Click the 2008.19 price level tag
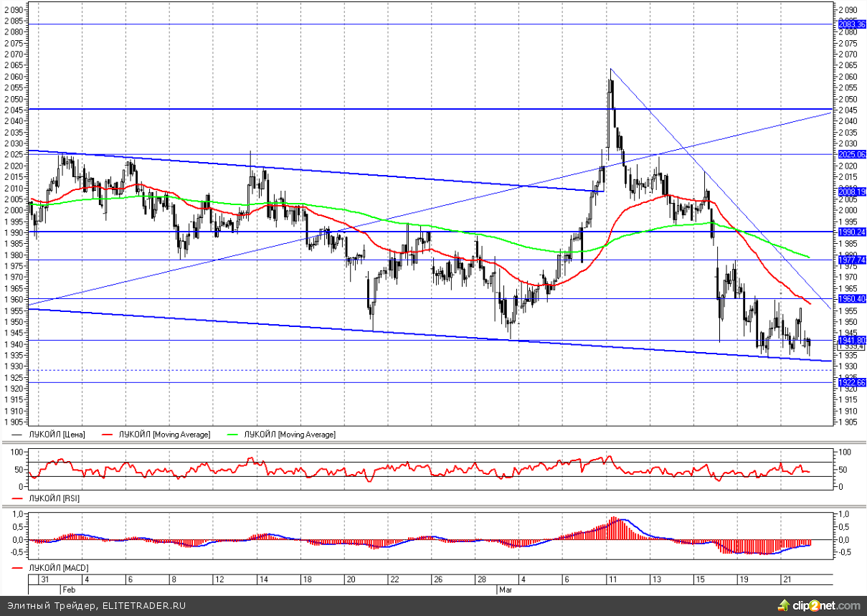The width and height of the screenshot is (867, 616). [x=851, y=192]
